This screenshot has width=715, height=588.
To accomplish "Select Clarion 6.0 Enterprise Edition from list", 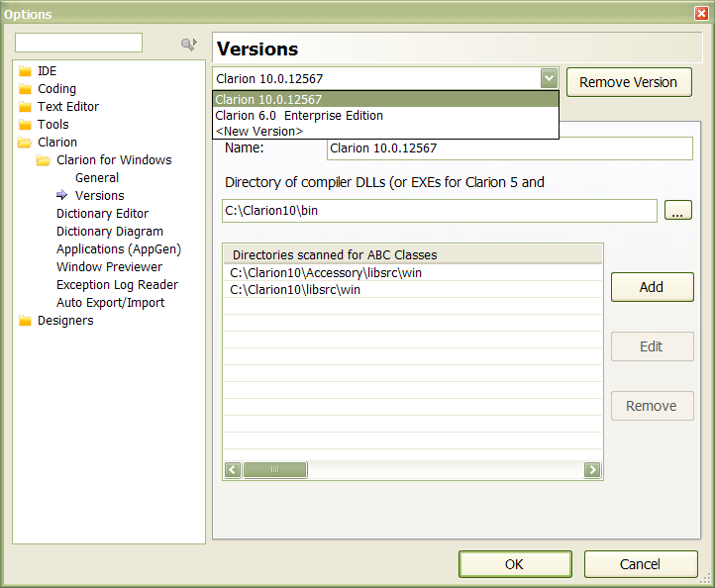I will click(x=299, y=115).
